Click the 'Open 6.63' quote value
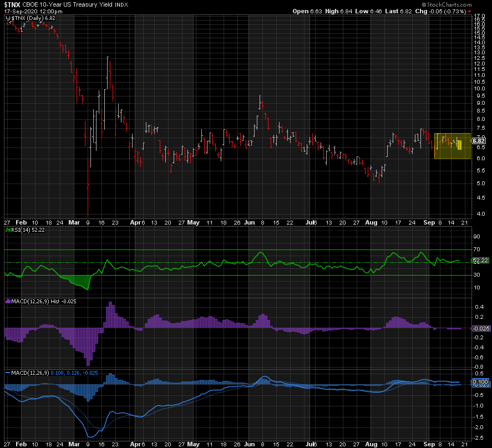492x448 pixels. pyautogui.click(x=307, y=11)
